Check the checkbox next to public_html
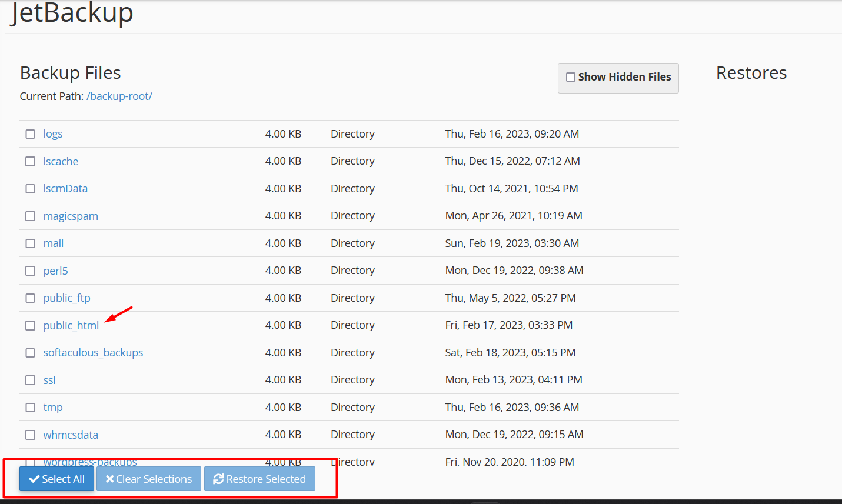 30,325
